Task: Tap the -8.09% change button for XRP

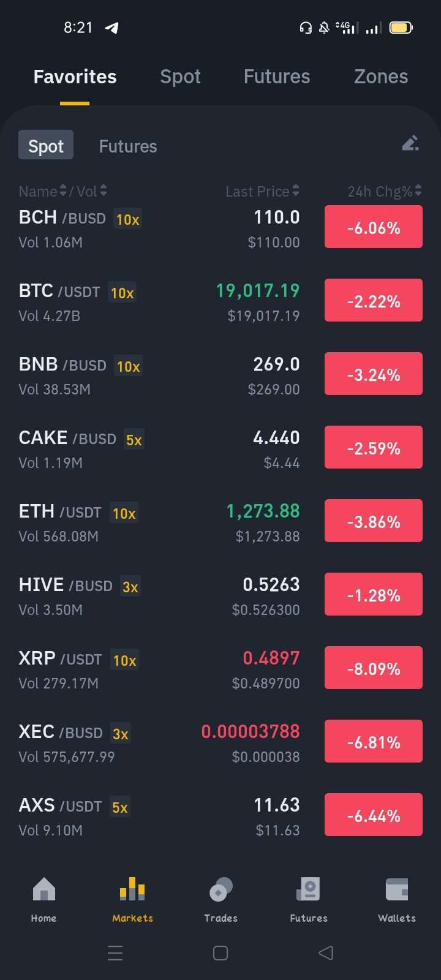Action: point(374,668)
